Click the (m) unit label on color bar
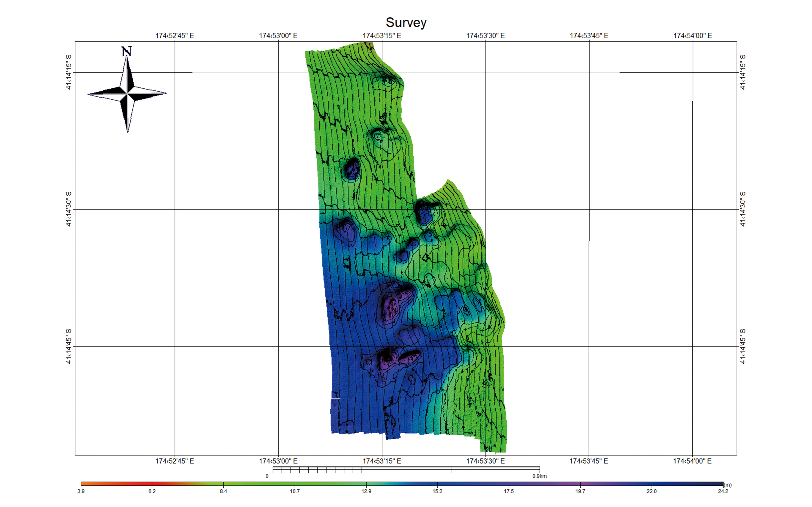Viewport: 812px width, 507px height. click(728, 485)
